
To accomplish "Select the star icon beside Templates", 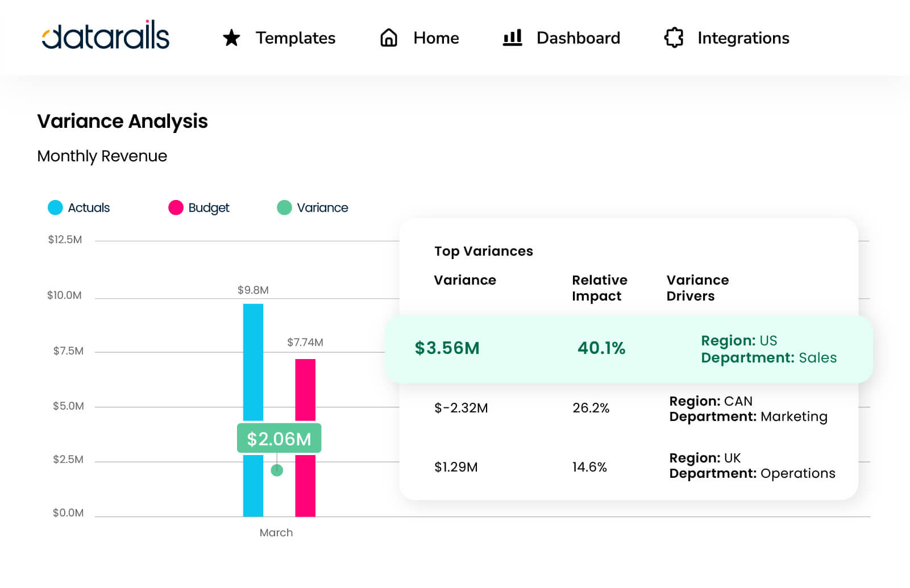I will 231,38.
